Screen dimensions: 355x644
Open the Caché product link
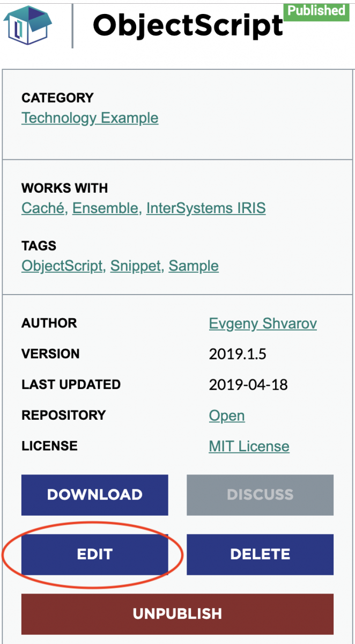tap(43, 208)
